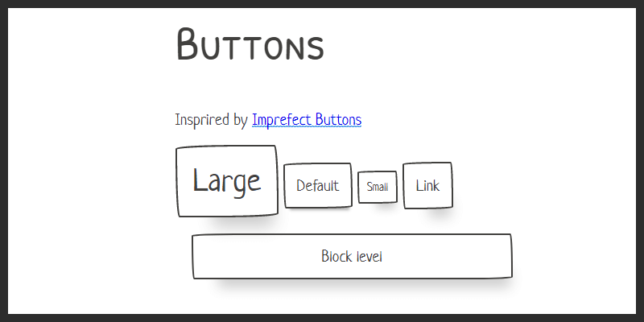Visit the Imprefect Buttons inspiration page
Image resolution: width=644 pixels, height=322 pixels.
point(307,120)
